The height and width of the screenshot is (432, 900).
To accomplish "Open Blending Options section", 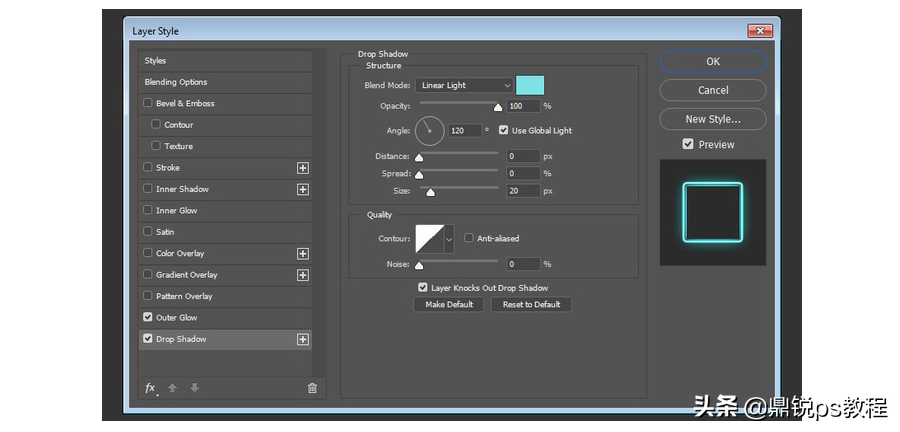I will pos(225,82).
